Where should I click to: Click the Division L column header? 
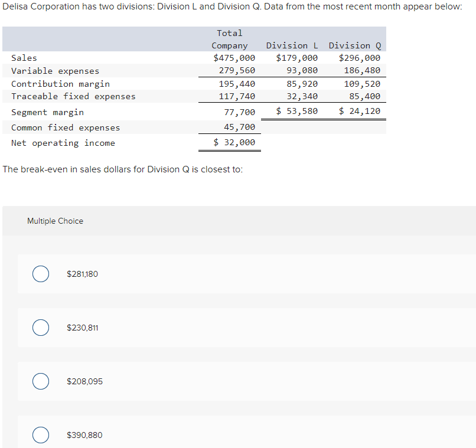(x=292, y=45)
